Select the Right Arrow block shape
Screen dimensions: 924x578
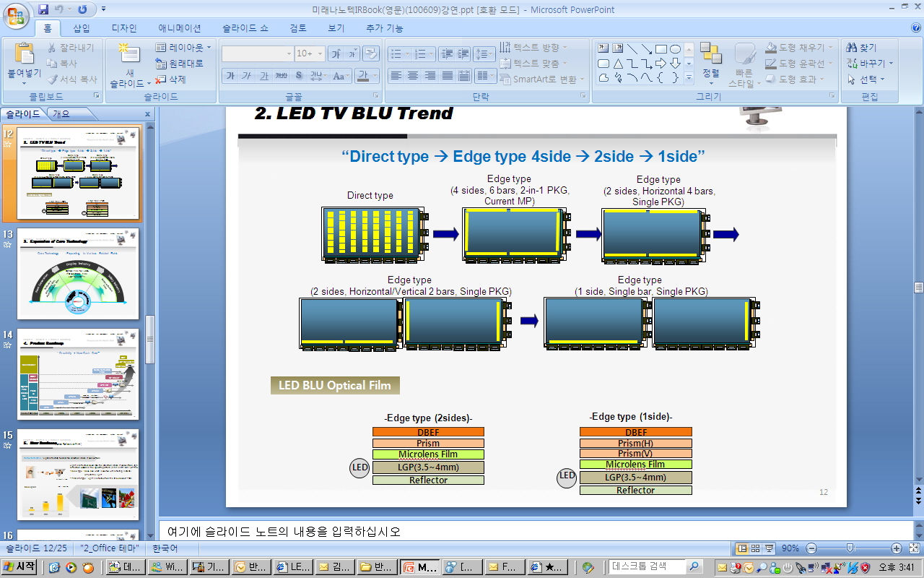(661, 63)
